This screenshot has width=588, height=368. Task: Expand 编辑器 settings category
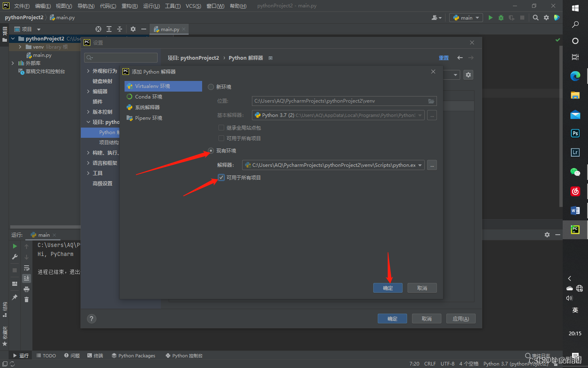(88, 92)
